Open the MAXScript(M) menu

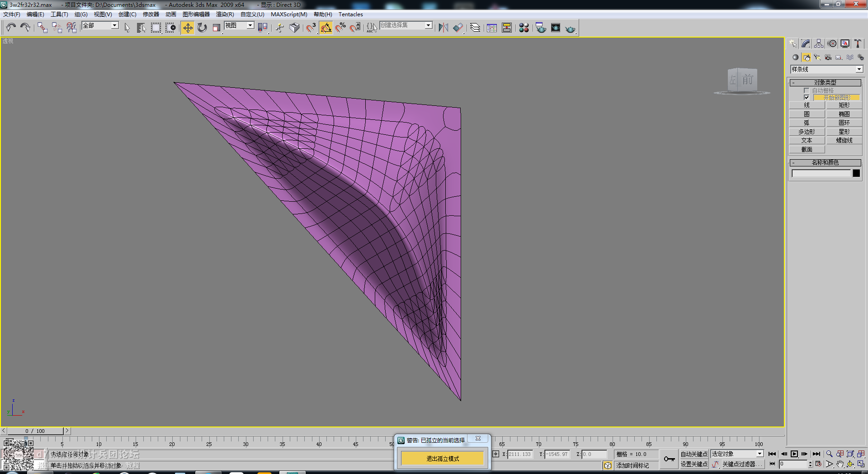pos(289,14)
